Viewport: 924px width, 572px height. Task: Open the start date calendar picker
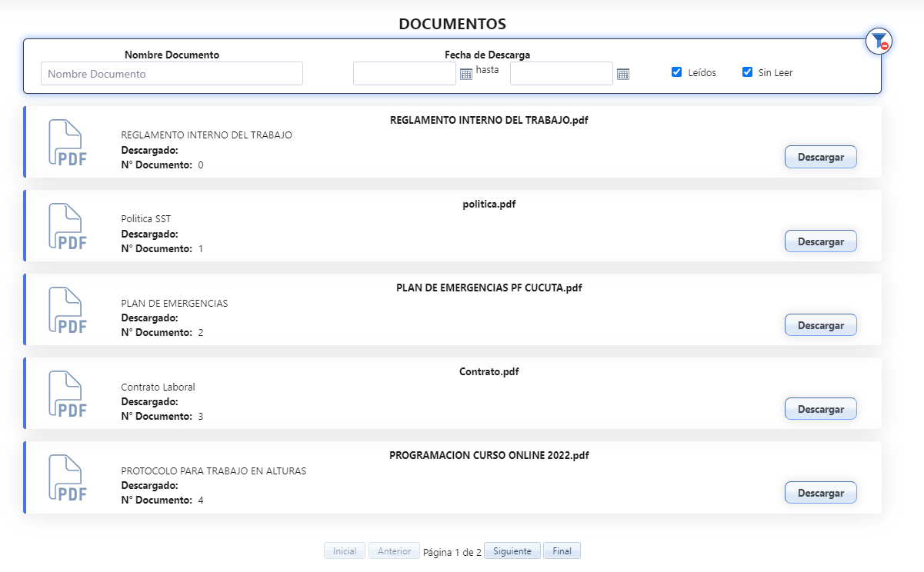(465, 74)
